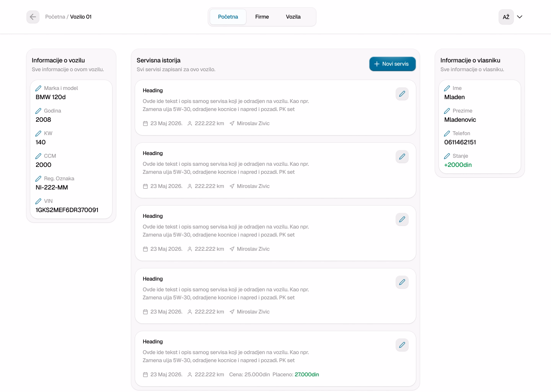
Task: Expand the user menu chevron
Action: (x=520, y=17)
